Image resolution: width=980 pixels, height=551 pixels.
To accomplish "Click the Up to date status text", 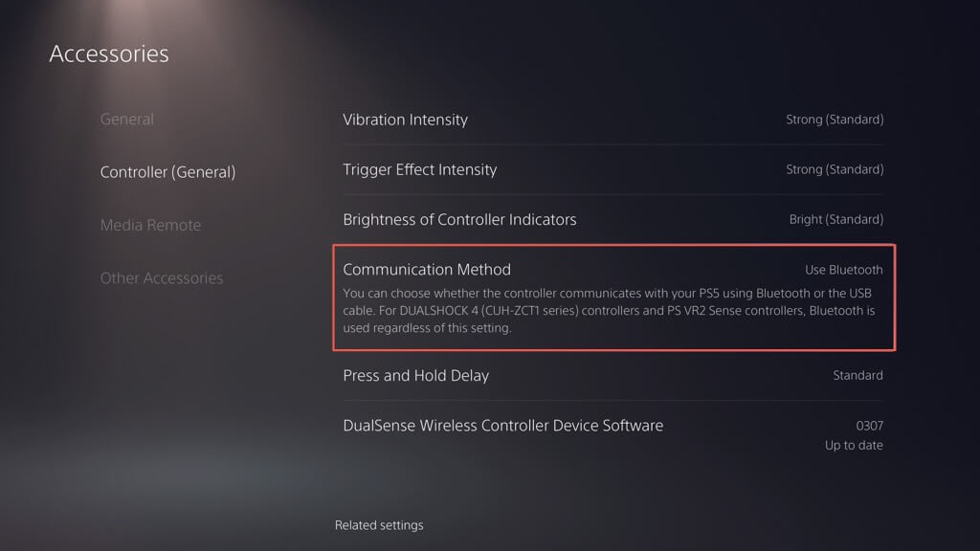I will (854, 446).
